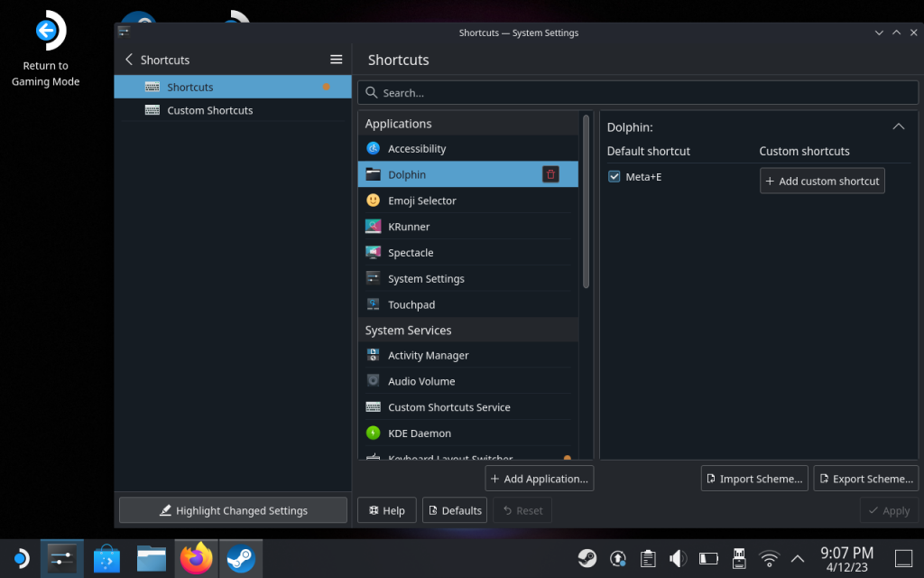Screen dimensions: 924x578
Task: Click the red delete icon on Dolphin row
Action: point(550,174)
